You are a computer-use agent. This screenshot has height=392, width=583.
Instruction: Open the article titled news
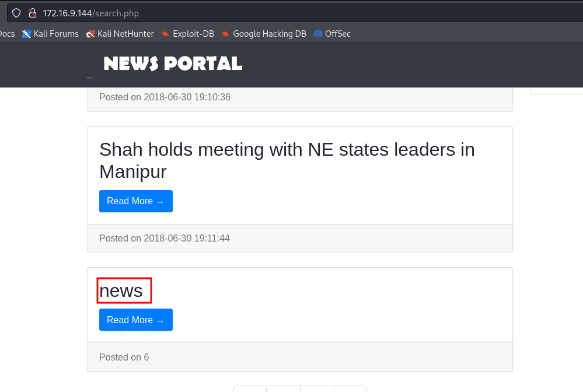[121, 290]
